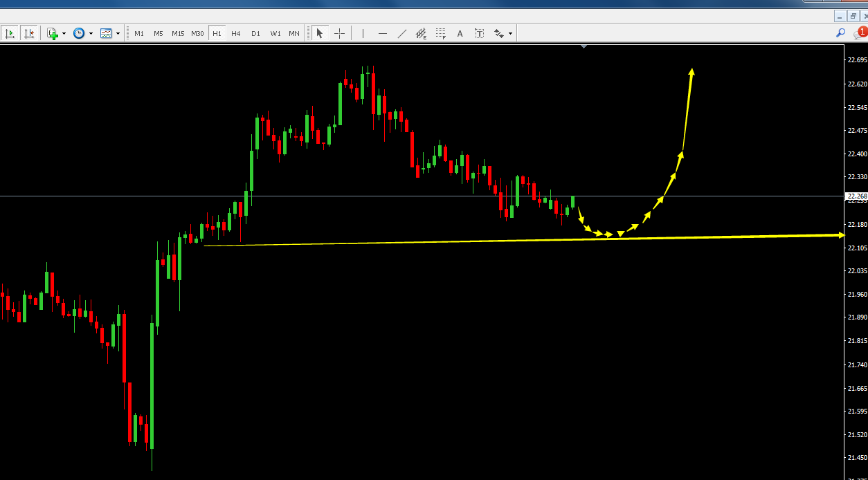The height and width of the screenshot is (480, 868).
Task: Select the text 'A' tool
Action: (460, 33)
